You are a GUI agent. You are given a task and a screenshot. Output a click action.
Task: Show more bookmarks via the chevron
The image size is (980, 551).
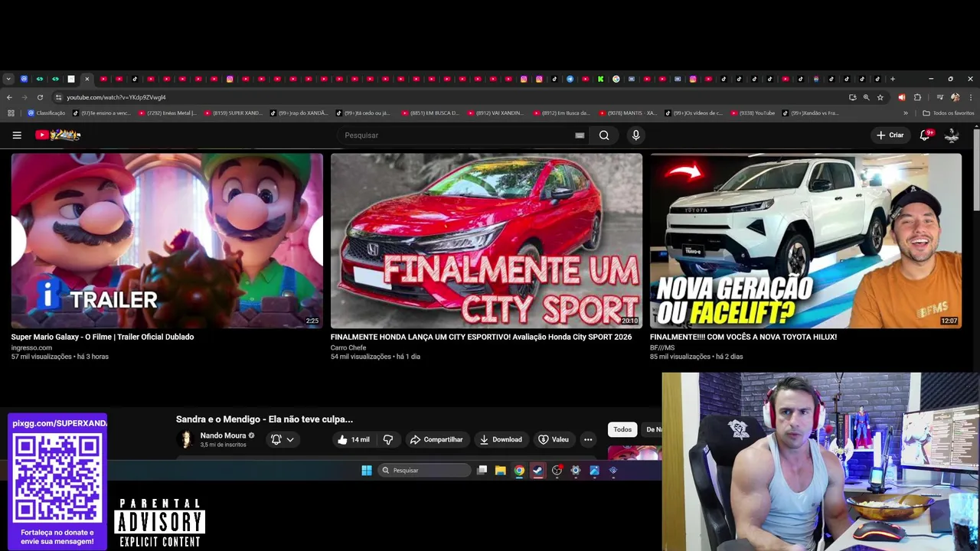906,113
